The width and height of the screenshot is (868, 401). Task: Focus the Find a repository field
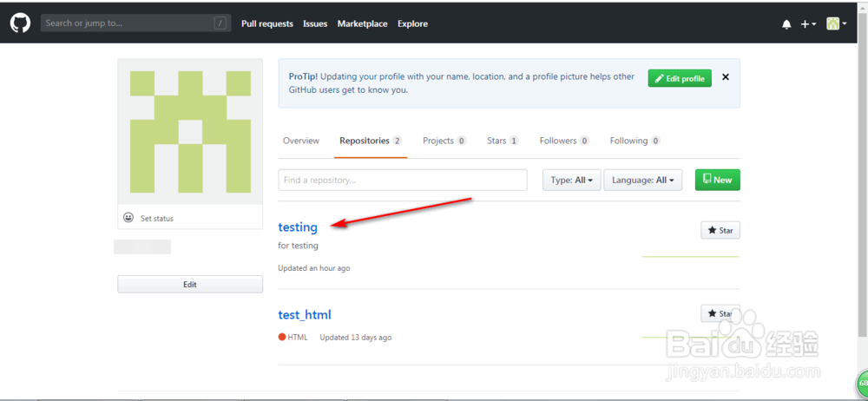point(403,180)
